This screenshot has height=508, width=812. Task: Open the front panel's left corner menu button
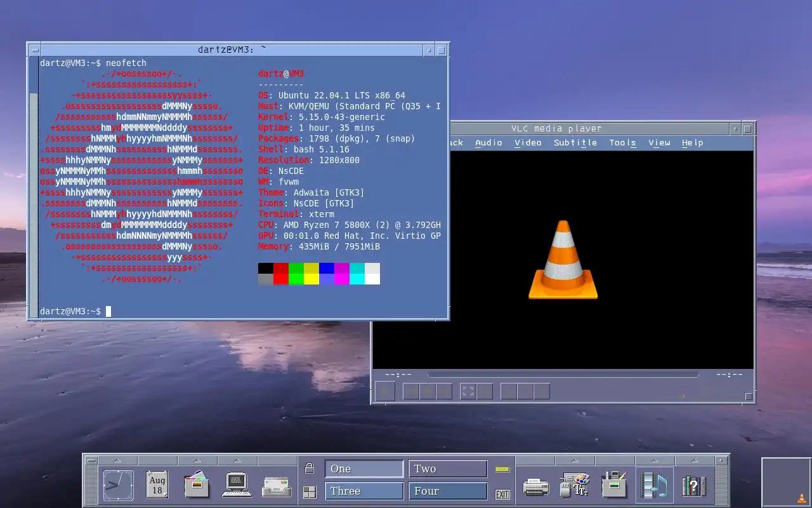(91, 460)
